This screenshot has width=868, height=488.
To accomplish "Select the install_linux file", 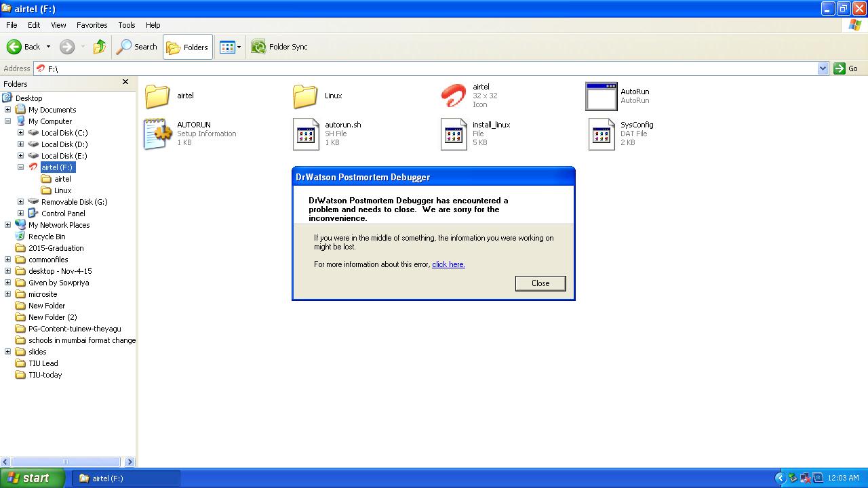I will pyautogui.click(x=454, y=134).
